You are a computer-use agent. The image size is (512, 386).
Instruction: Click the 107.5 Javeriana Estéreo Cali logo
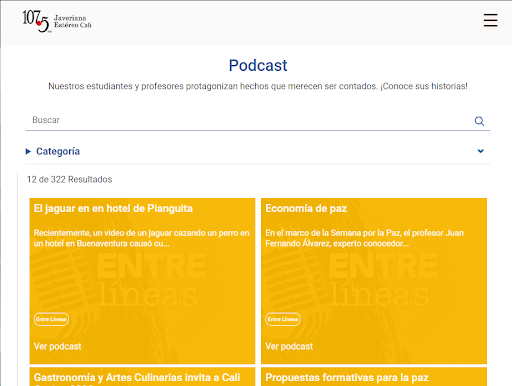point(57,21)
